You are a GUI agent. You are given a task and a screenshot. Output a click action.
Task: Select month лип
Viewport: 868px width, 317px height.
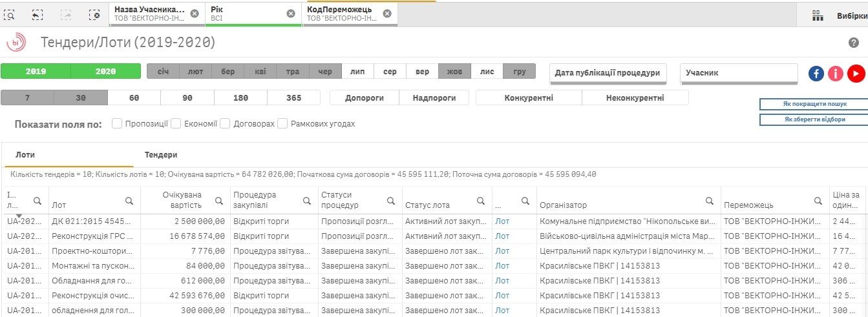pos(357,72)
